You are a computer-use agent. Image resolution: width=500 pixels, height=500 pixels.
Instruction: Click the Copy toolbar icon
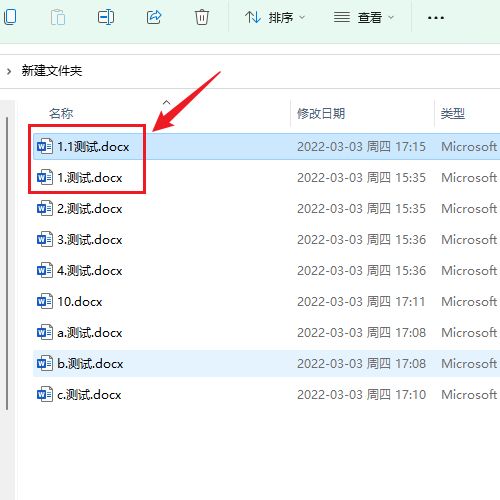pyautogui.click(x=9, y=17)
